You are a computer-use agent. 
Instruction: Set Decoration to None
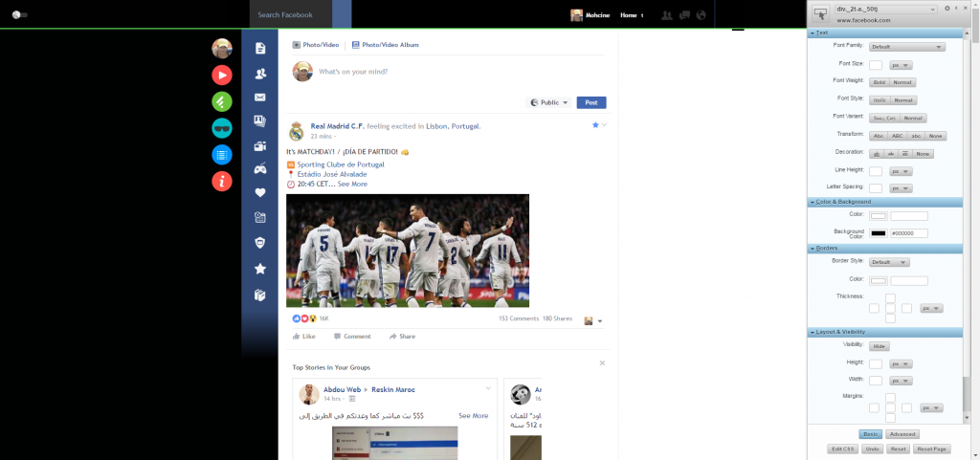923,154
